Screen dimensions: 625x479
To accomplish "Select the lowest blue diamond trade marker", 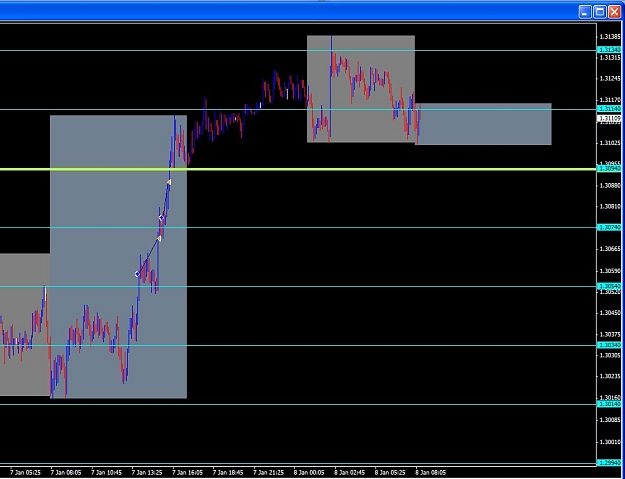I will coord(138,274).
